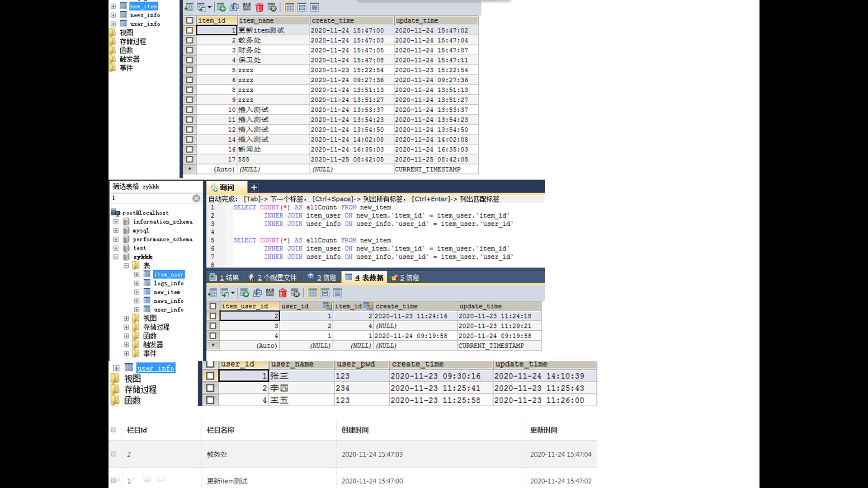Click insert new row icon in top toolbar
This screenshot has height=488, width=868.
point(221,7)
